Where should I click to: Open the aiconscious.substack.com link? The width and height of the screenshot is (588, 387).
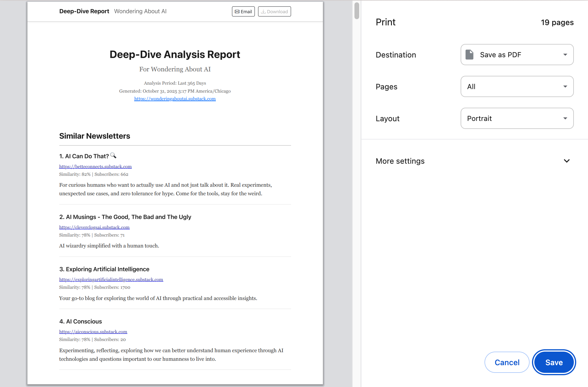tap(93, 332)
